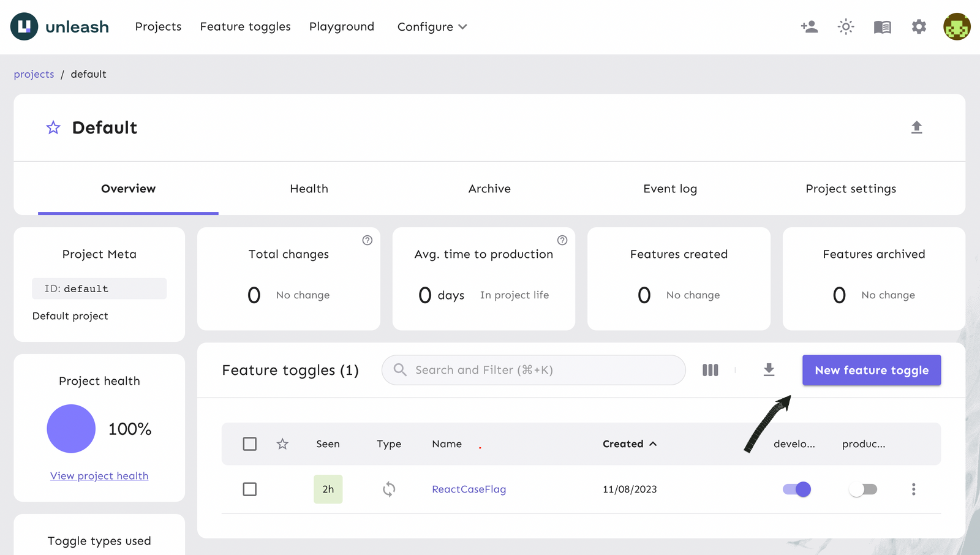This screenshot has height=555, width=980.
Task: Open the ReactCaseFlag feature link
Action: coord(468,489)
